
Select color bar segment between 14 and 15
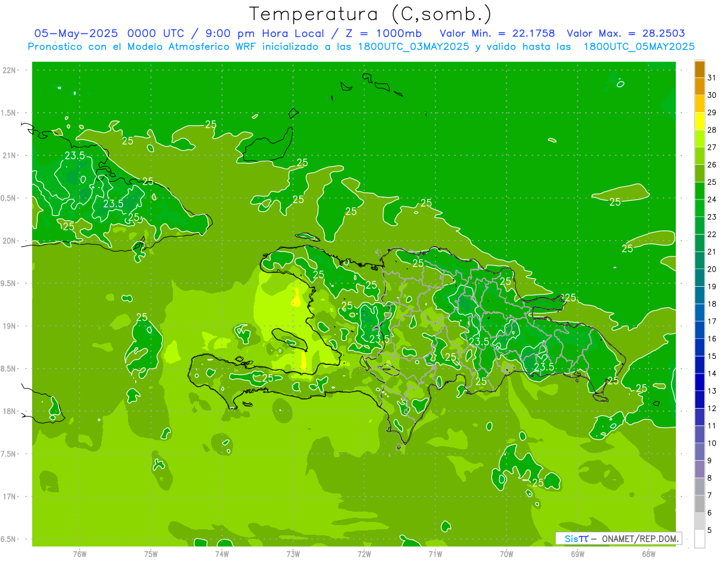(699, 365)
